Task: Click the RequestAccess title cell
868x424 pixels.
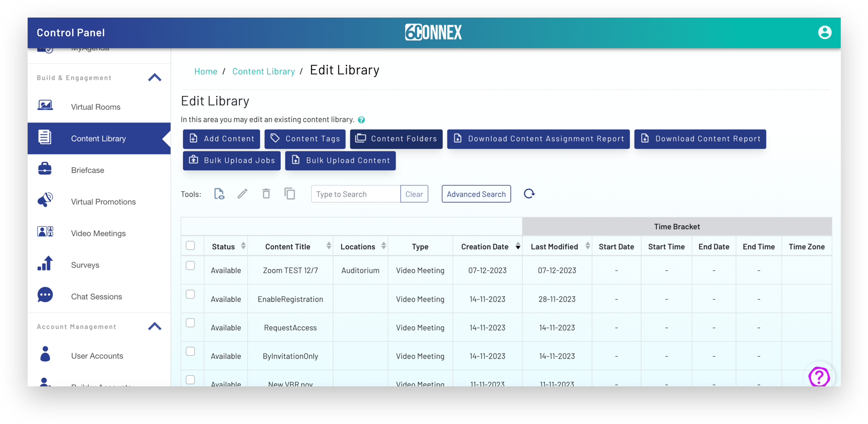Action: pos(291,327)
